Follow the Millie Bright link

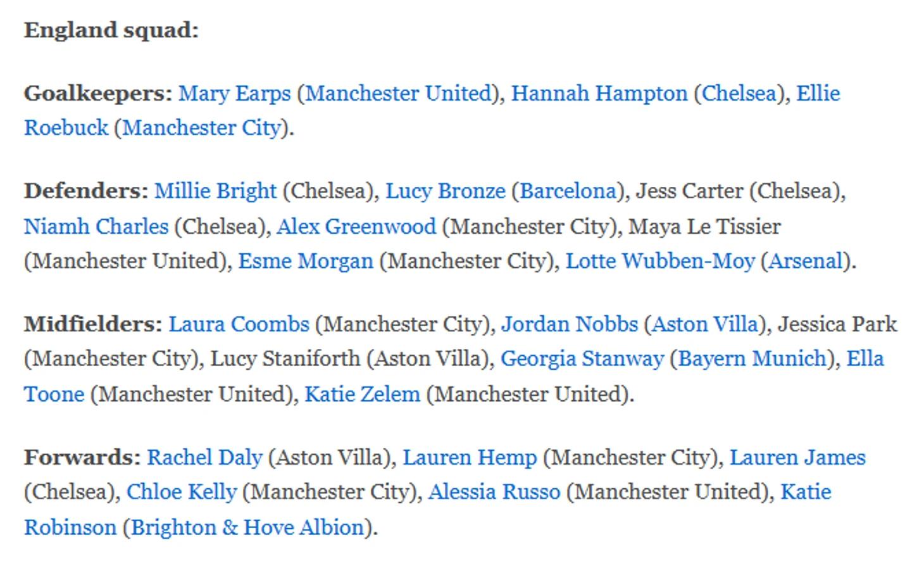(215, 191)
